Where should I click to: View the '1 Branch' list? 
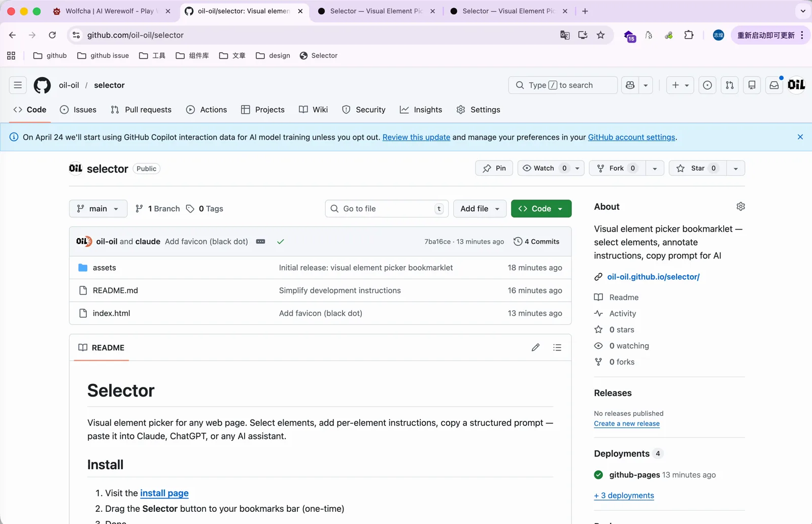[x=157, y=209]
